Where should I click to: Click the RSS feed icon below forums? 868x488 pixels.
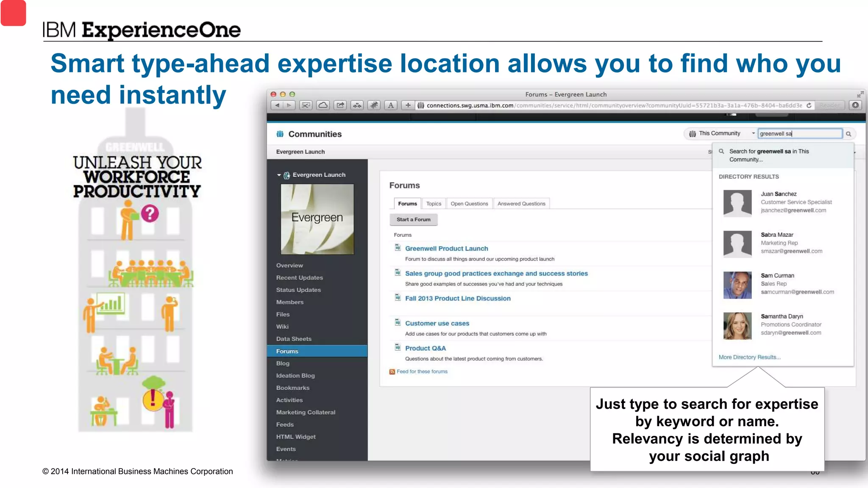point(392,372)
